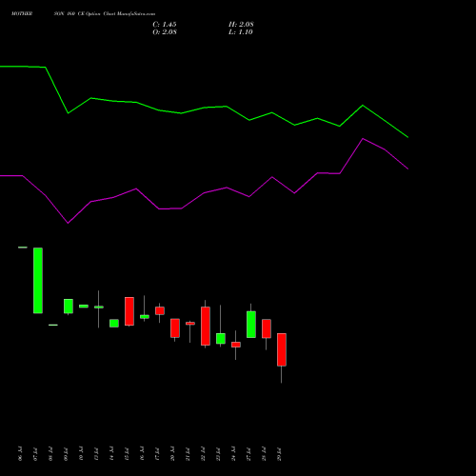This screenshot has height=476, width=476.
Task: Select the large red candle for 22 Jul
Action: tap(206, 326)
